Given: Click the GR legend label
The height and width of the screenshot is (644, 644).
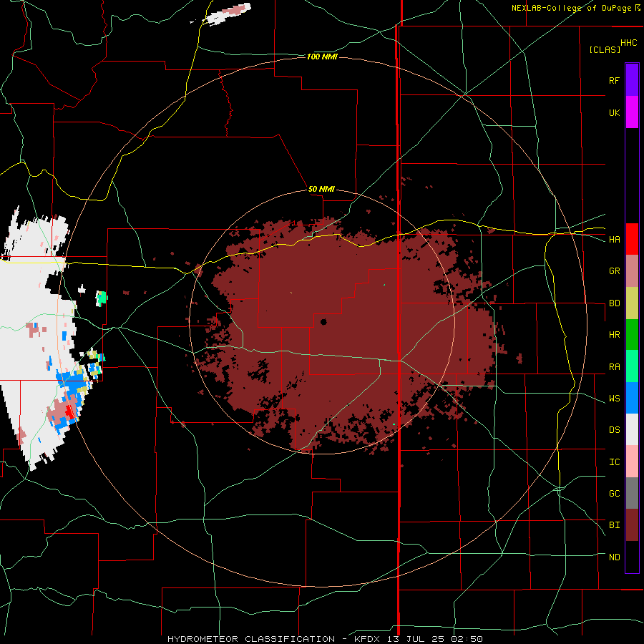Looking at the screenshot, I should tap(614, 271).
